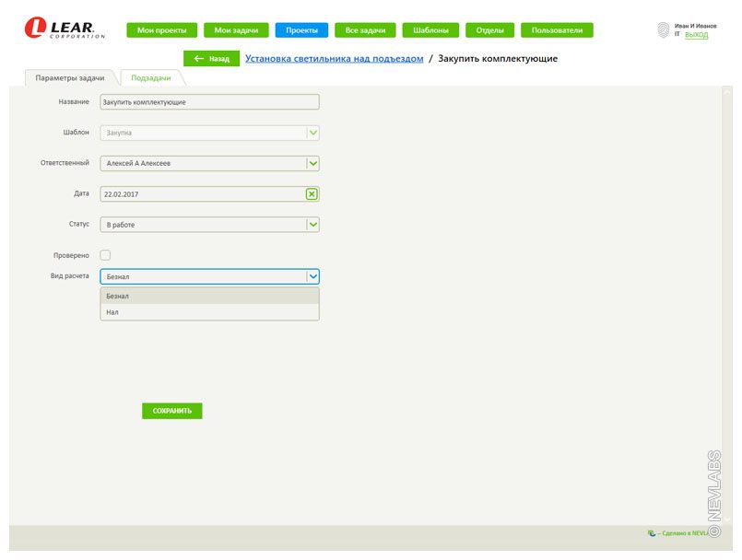Image resolution: width=742 pixels, height=560 pixels.
Task: Click the Nevlabs footer logo icon
Action: click(652, 533)
